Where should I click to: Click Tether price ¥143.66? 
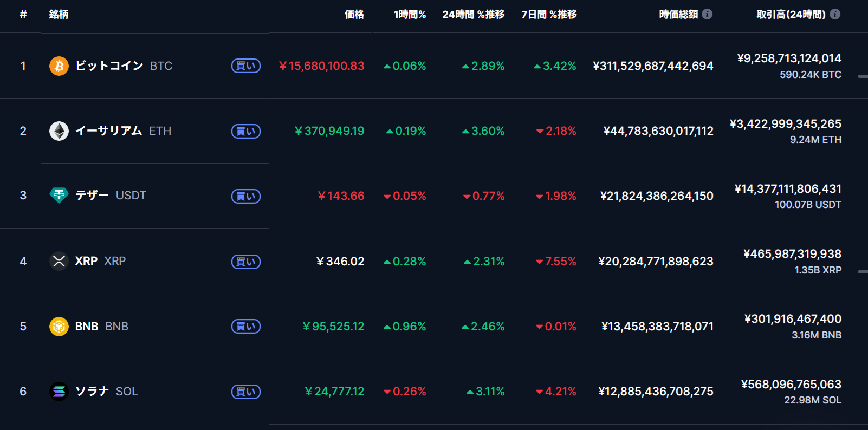[x=341, y=196]
